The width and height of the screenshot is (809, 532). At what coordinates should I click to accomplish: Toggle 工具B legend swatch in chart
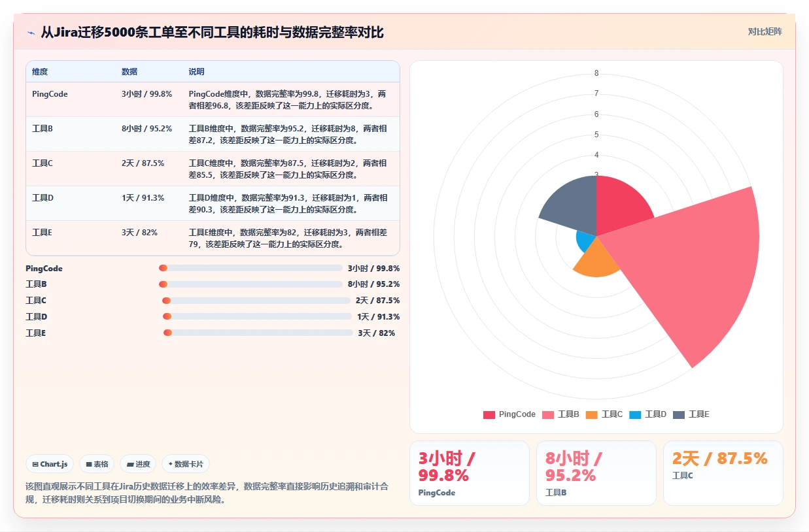(x=548, y=414)
